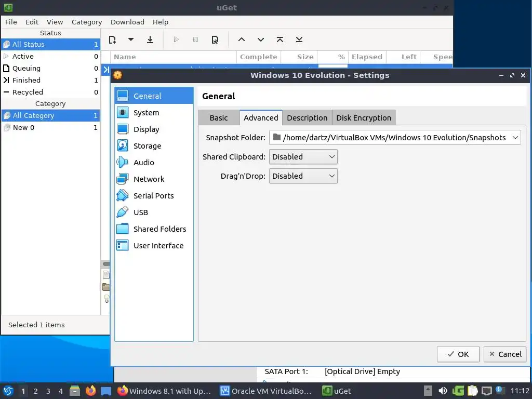The width and height of the screenshot is (532, 399).
Task: Click the Move Down arrow in uGet toolbar
Action: pos(261,39)
